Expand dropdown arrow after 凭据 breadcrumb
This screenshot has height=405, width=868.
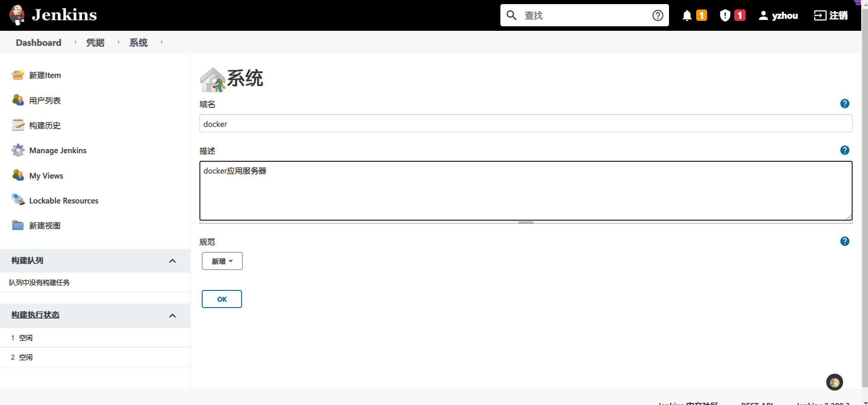118,42
